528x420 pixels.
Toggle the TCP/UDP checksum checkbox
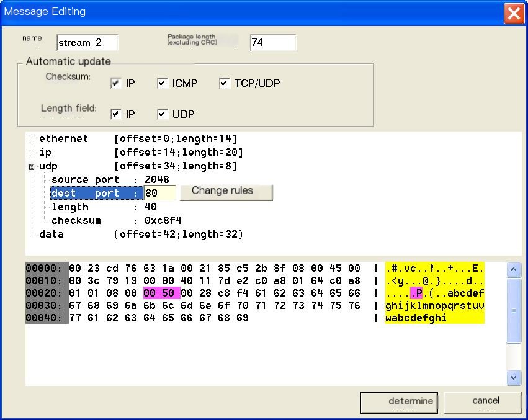coord(224,83)
